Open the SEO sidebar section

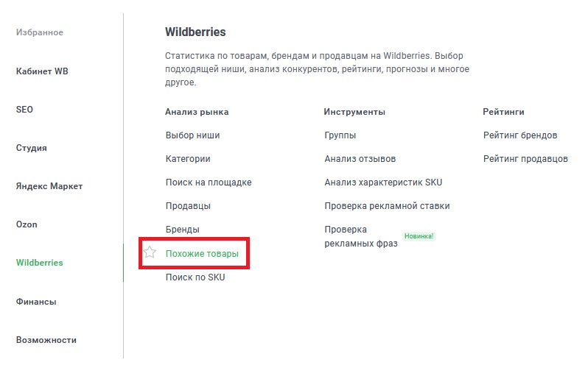[x=24, y=110]
